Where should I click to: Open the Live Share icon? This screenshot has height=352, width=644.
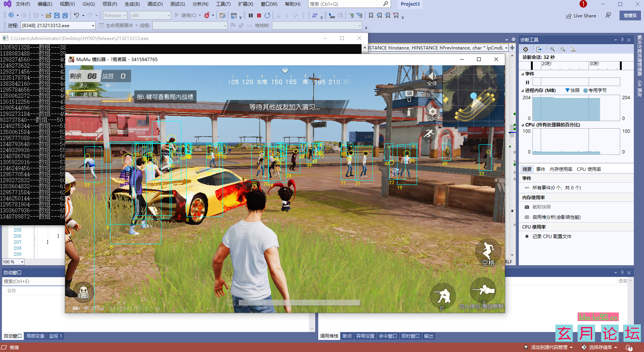(x=569, y=16)
